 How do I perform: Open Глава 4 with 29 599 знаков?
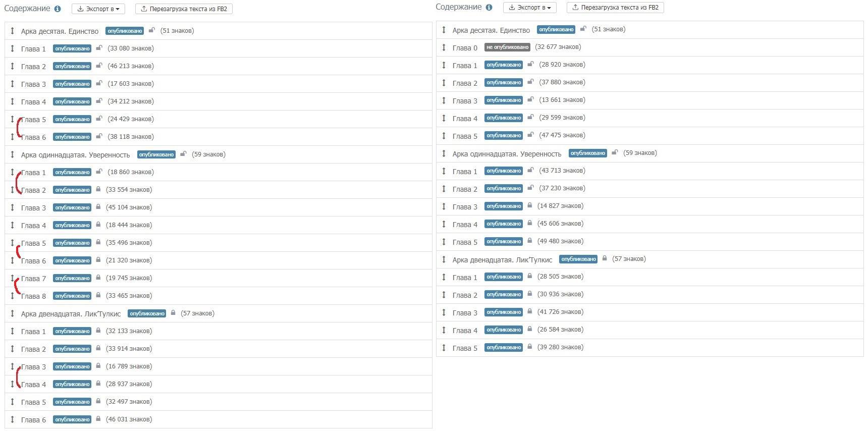click(465, 119)
